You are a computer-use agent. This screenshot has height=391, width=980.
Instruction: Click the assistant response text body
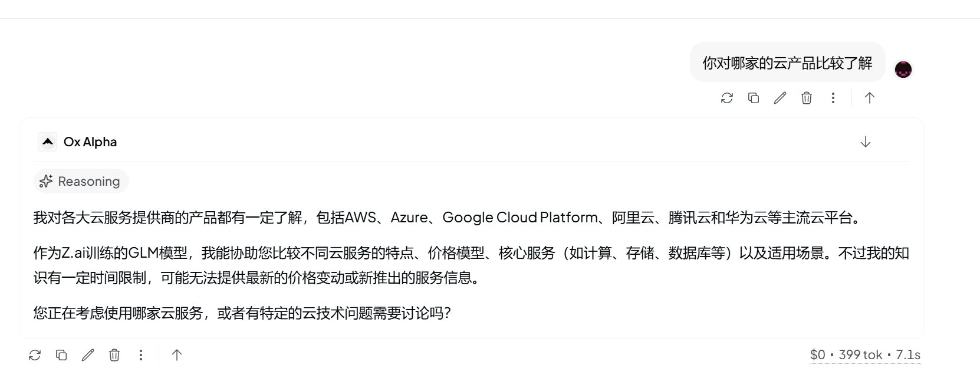point(471,265)
